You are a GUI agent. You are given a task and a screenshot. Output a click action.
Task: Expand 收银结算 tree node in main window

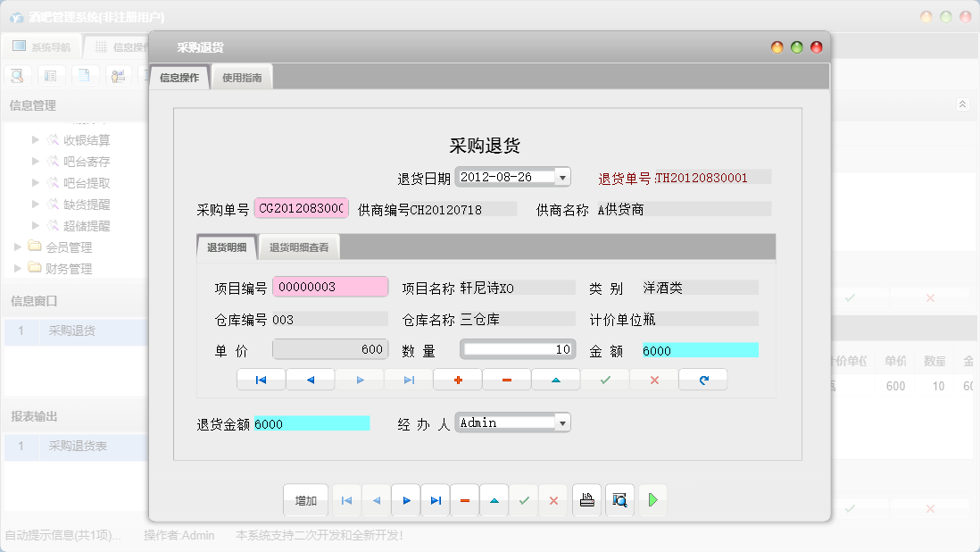[36, 140]
